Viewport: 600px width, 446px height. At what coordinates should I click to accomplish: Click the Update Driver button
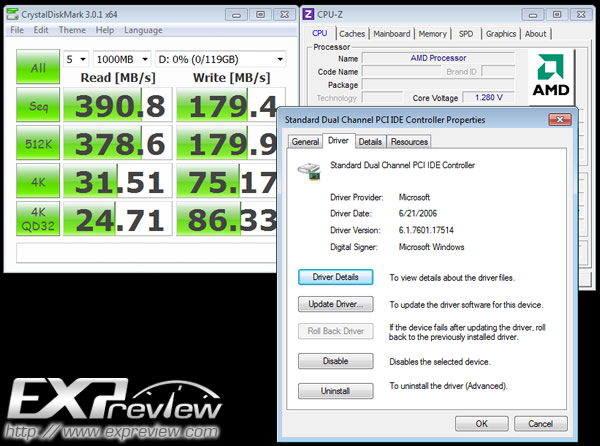coord(336,304)
